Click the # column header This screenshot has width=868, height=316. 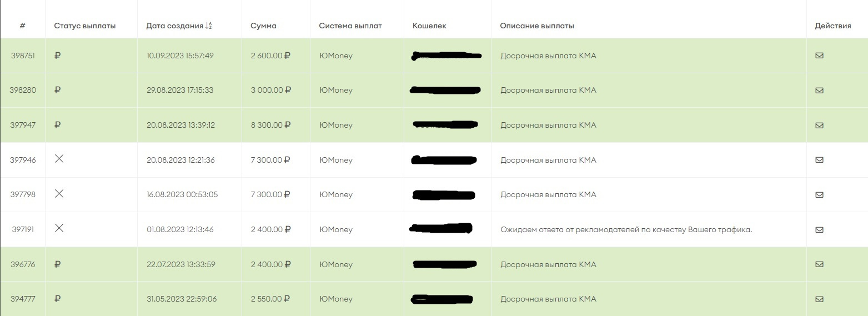[23, 26]
